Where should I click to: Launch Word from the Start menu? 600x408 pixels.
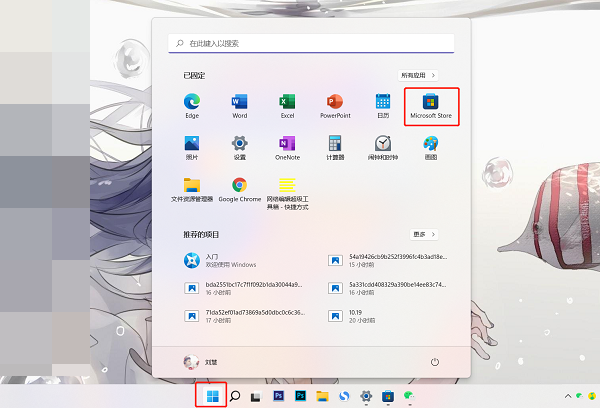239,106
